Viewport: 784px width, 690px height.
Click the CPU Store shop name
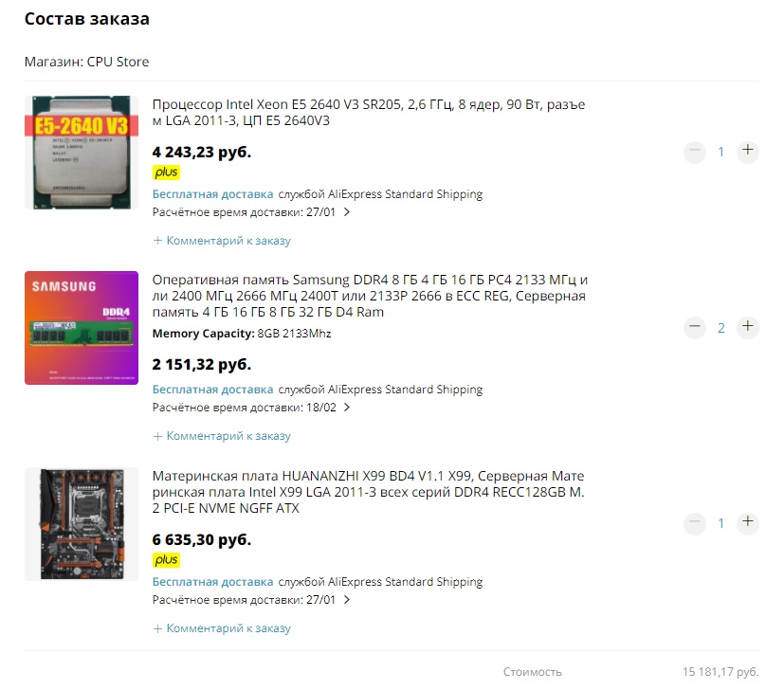[x=118, y=62]
